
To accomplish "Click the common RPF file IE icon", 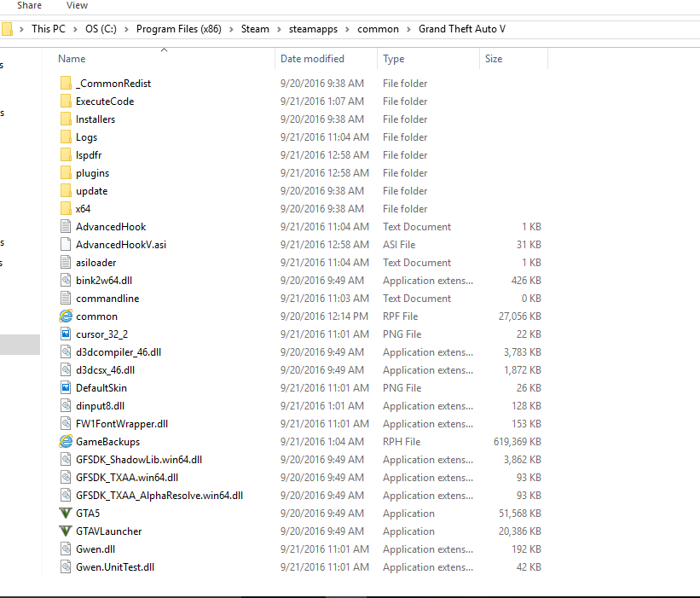I will 66,316.
